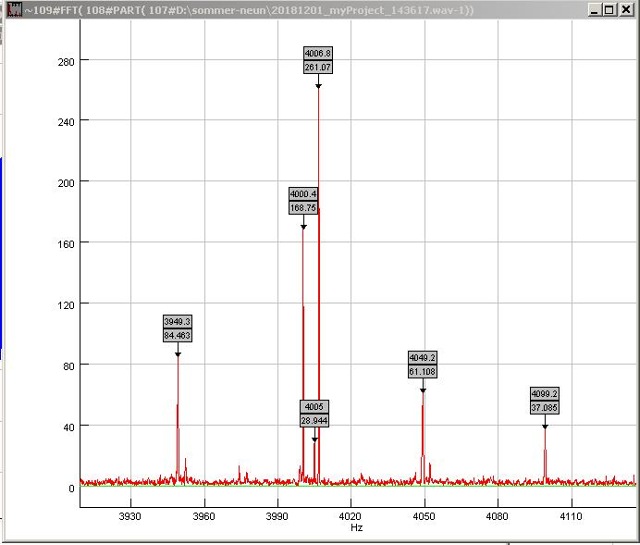This screenshot has height=545, width=640.
Task: Maximize the FFT plot window
Action: [x=611, y=9]
